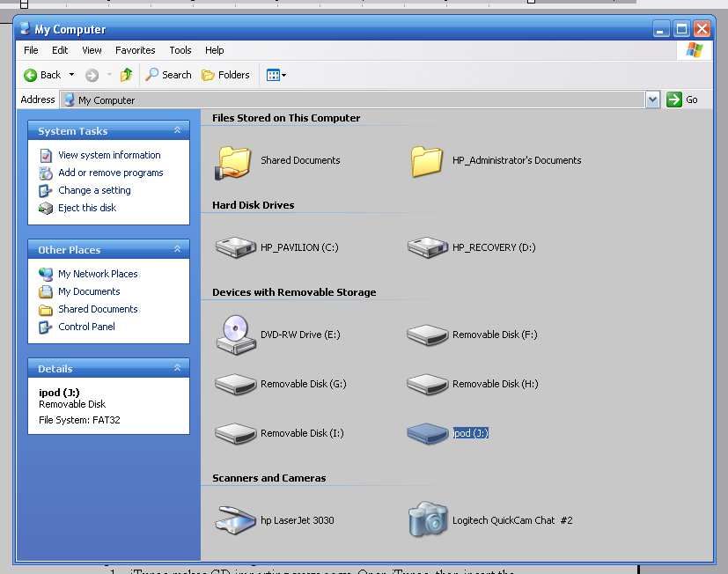Select the HP_RECOVERY (D:) drive icon
Image resolution: width=728 pixels, height=574 pixels.
428,247
